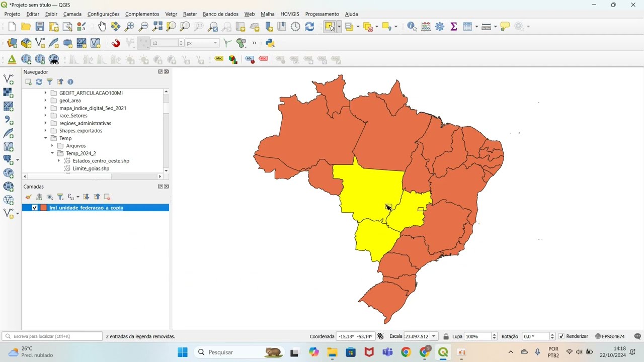Activate the Select Features tool
Viewport: 644px width, 362px height.
coord(330,27)
